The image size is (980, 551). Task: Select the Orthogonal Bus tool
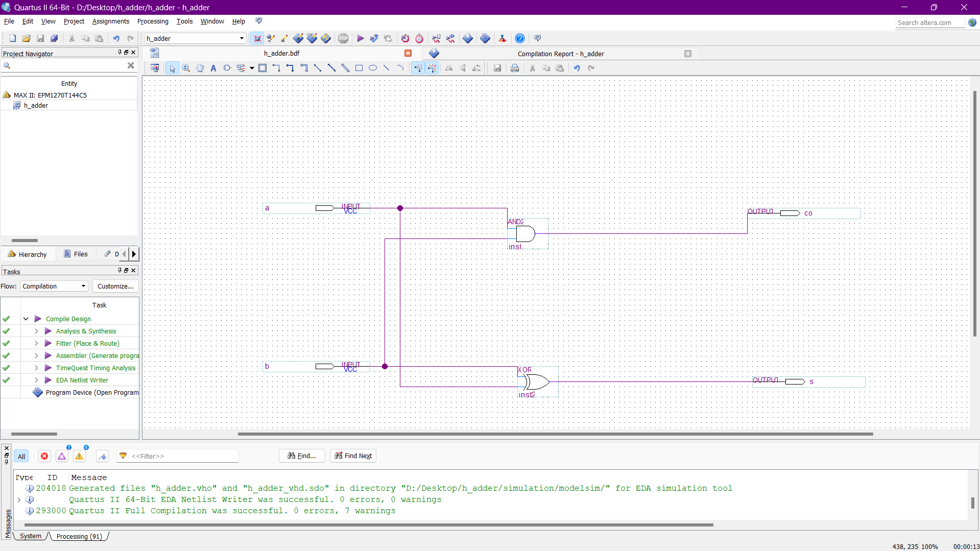[290, 68]
